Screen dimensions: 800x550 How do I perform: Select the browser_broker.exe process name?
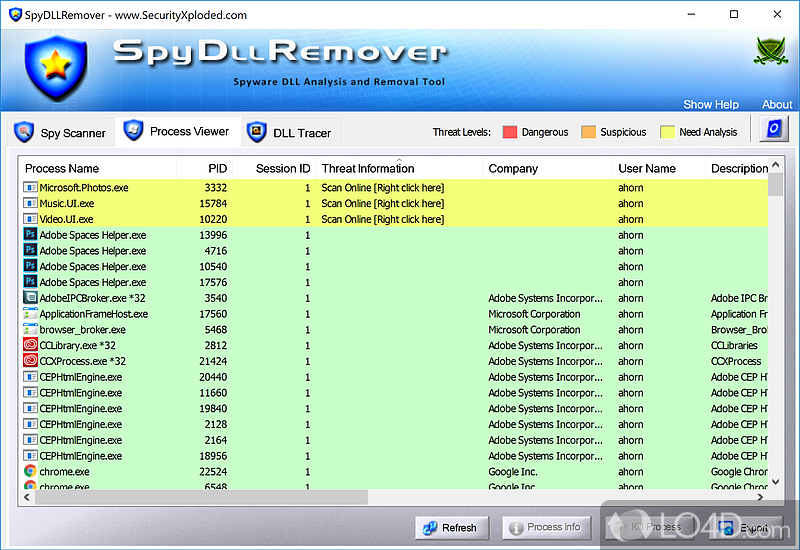tap(82, 330)
